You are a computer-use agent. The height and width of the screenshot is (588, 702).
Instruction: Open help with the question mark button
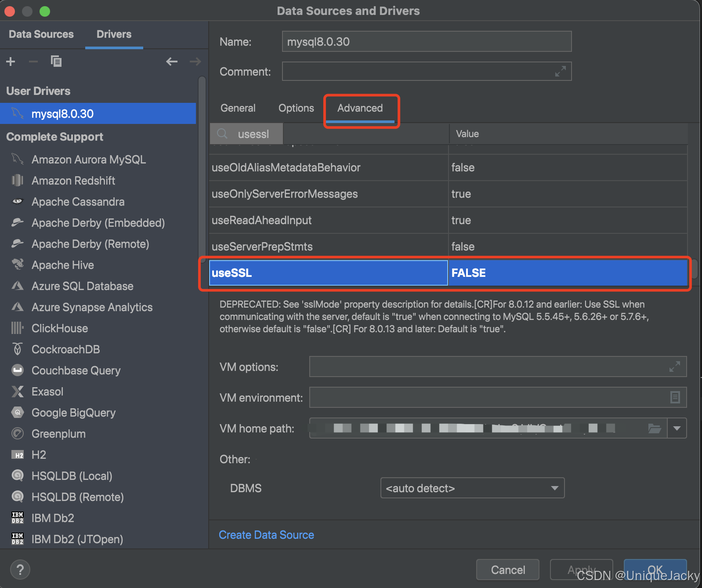click(20, 570)
